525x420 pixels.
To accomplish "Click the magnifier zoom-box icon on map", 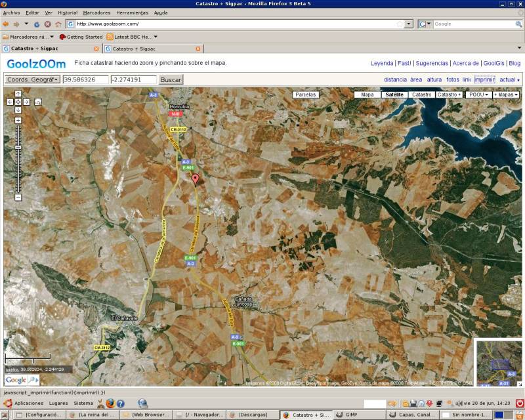I will point(38,102).
